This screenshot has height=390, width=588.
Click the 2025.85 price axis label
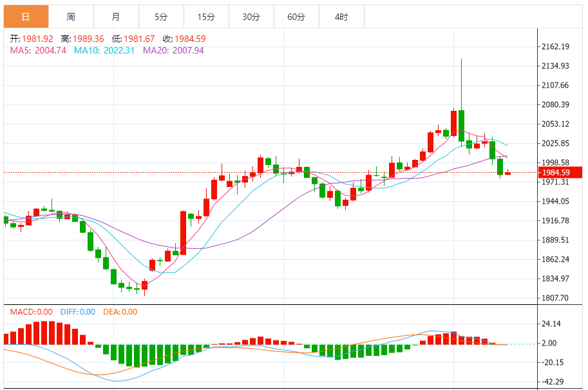tap(555, 143)
